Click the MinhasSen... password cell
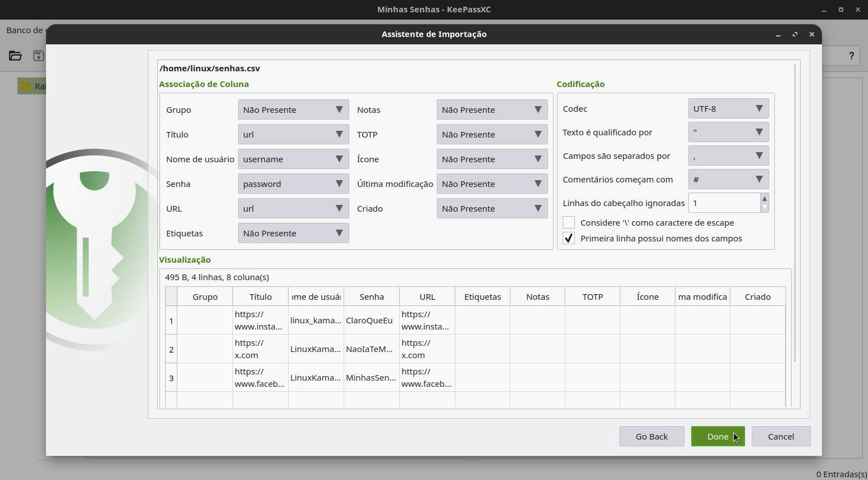868x480 pixels. [372, 378]
